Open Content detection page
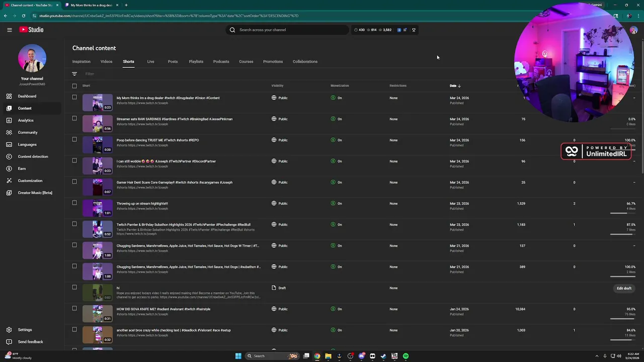Viewport: 644px width, 362px height. coord(33,156)
